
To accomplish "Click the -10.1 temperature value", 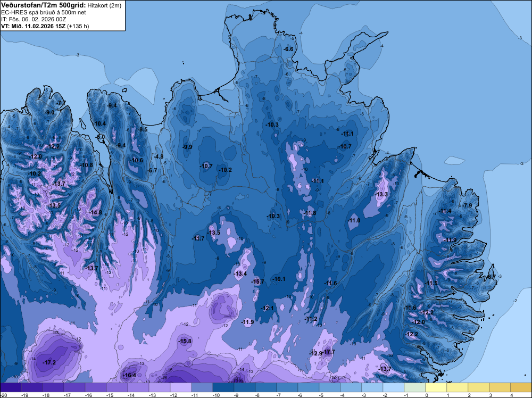I will pyautogui.click(x=279, y=279).
